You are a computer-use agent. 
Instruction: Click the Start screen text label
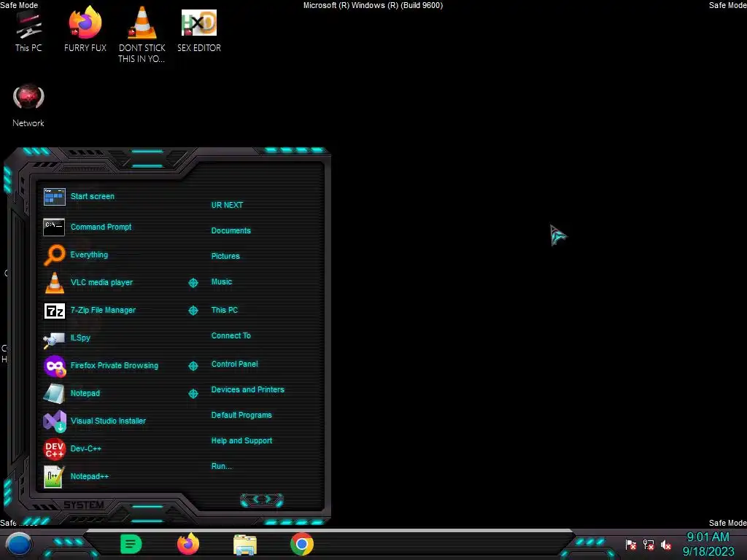pyautogui.click(x=93, y=196)
